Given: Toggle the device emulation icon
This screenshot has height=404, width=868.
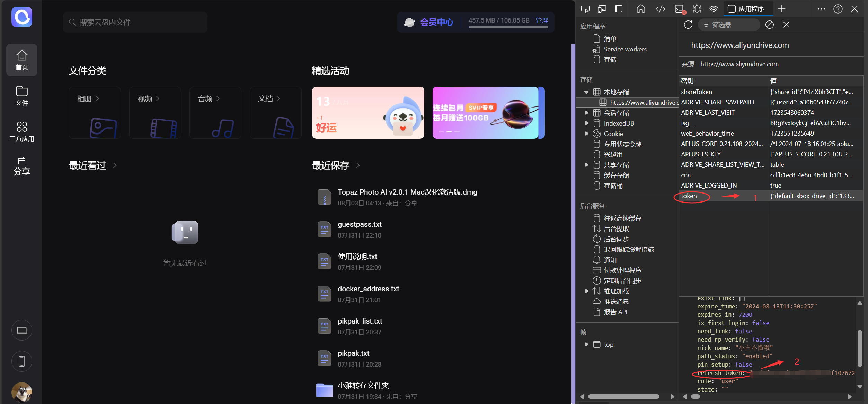Looking at the screenshot, I should coord(602,9).
